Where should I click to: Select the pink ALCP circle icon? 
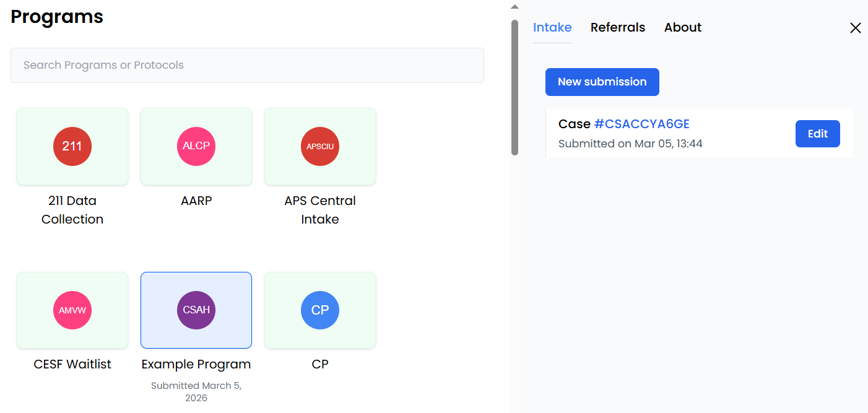196,146
